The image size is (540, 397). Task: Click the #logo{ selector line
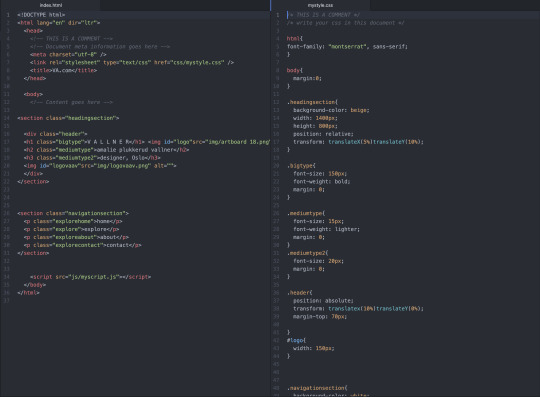296,340
